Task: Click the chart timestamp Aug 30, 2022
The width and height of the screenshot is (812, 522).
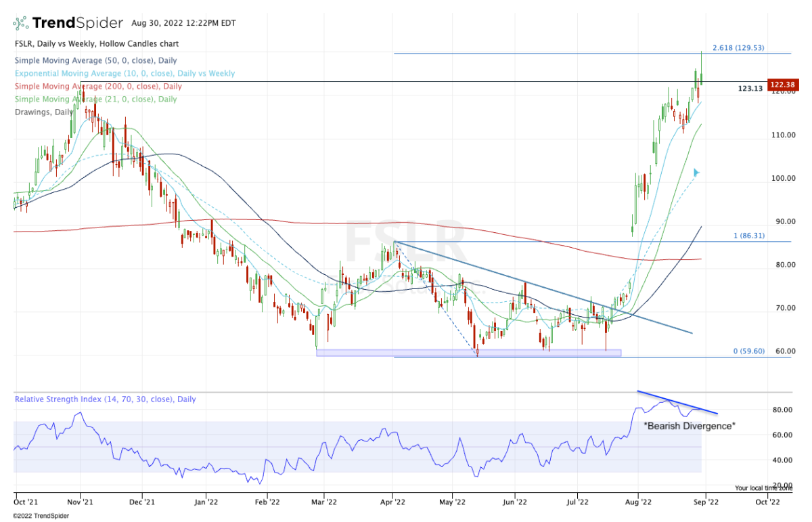Action: (183, 24)
